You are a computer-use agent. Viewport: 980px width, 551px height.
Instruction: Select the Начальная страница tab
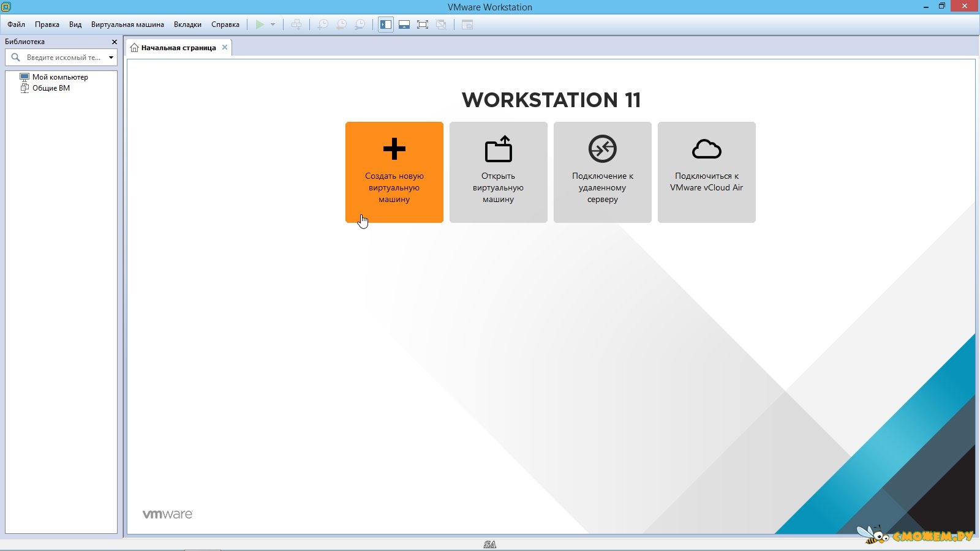point(178,48)
